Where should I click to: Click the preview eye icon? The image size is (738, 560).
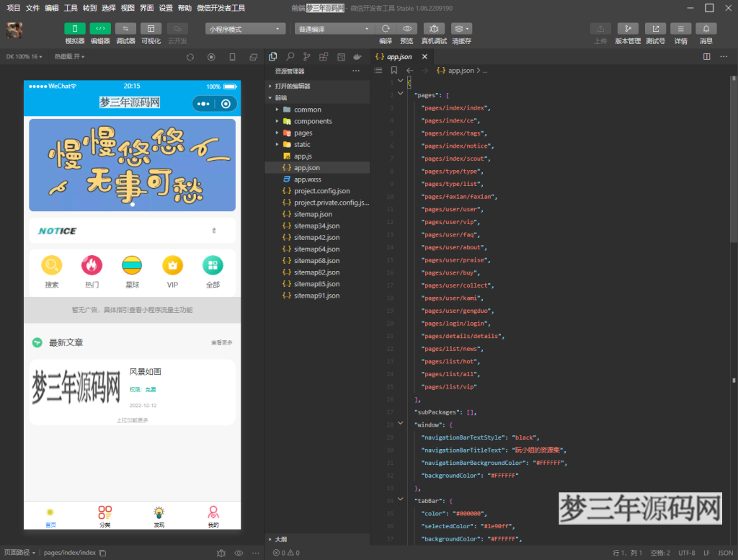(x=406, y=29)
